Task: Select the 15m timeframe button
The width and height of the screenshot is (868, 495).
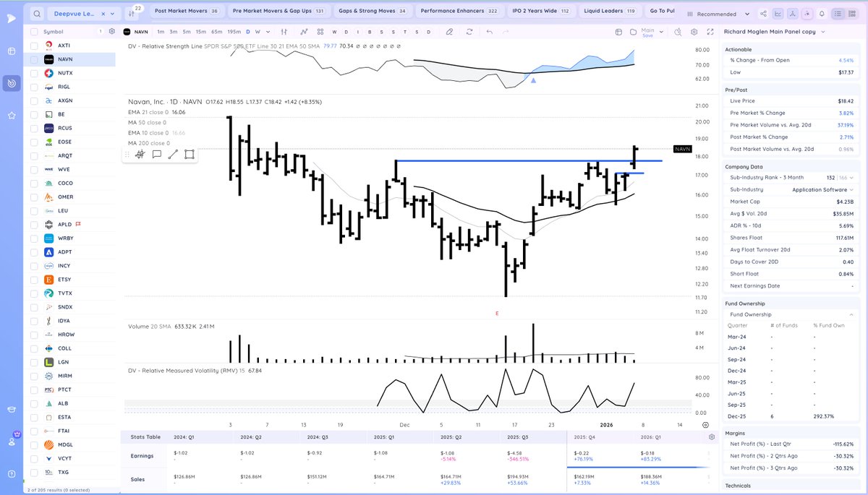Action: pyautogui.click(x=200, y=32)
